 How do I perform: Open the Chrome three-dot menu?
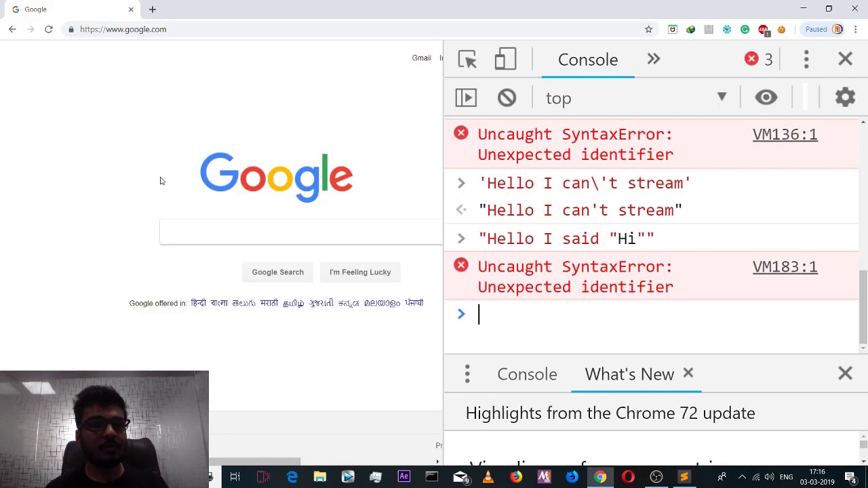click(856, 29)
